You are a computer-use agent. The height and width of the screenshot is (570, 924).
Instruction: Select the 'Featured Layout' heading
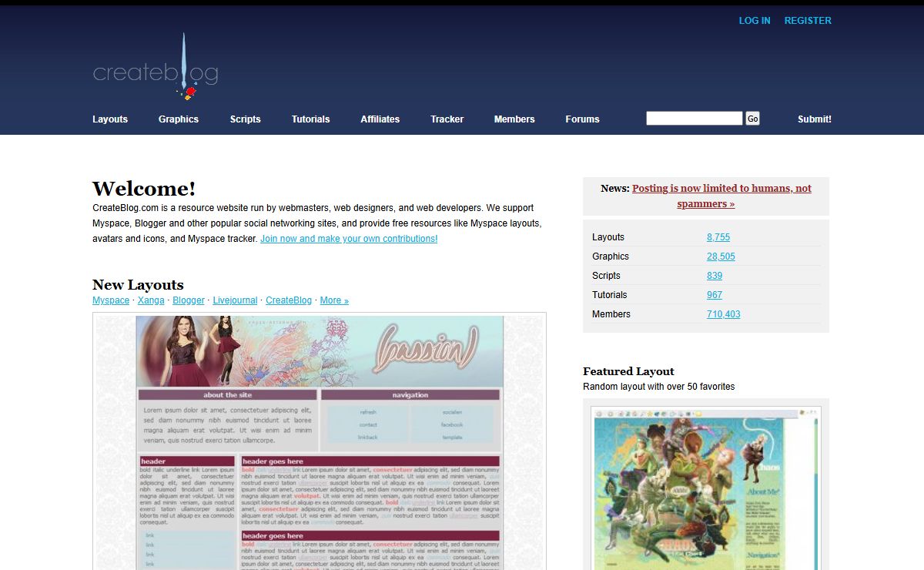[628, 371]
